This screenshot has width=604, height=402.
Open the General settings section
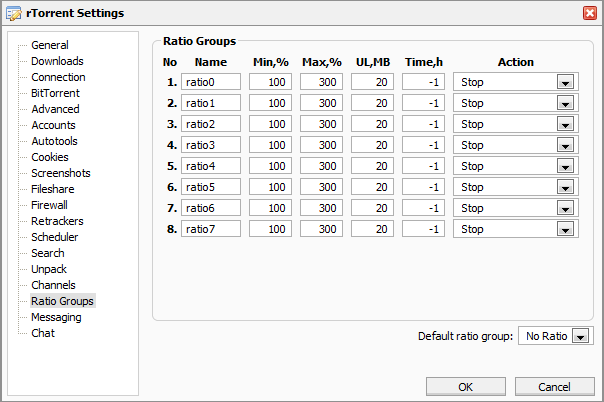coord(49,45)
